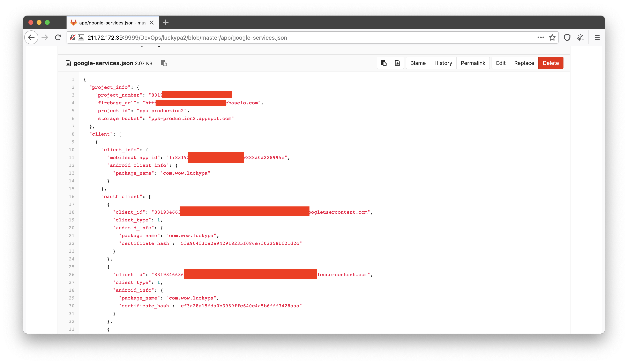
Task: Click the "oauth_client" key
Action: tap(122, 197)
